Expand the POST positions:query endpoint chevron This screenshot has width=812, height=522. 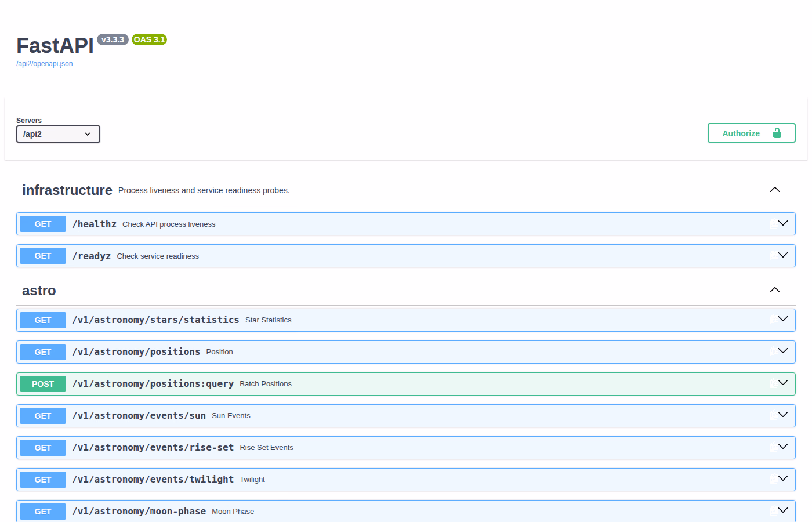pos(783,383)
